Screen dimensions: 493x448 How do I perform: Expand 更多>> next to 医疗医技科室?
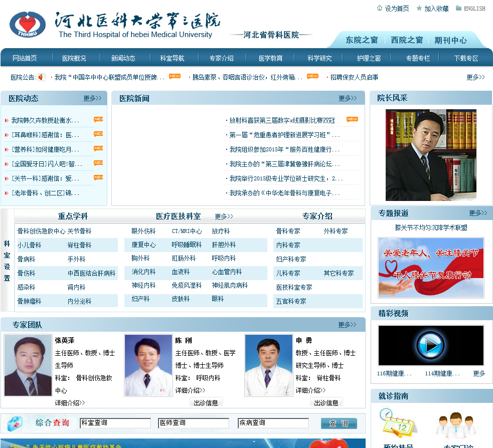(224, 216)
